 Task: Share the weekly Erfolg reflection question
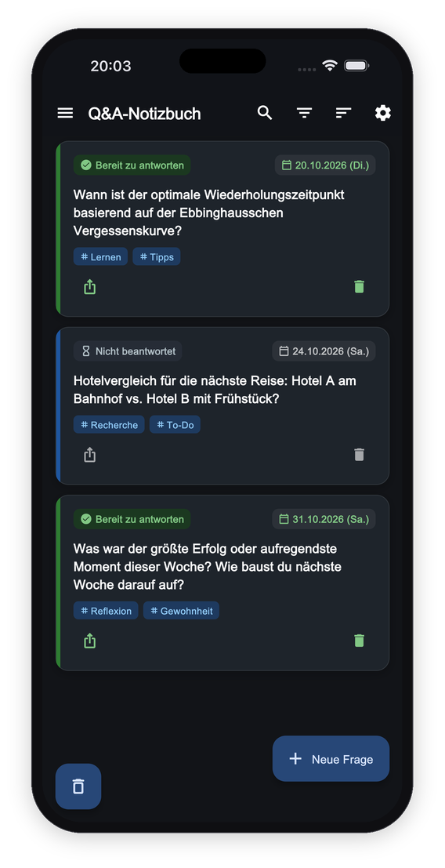tap(89, 641)
